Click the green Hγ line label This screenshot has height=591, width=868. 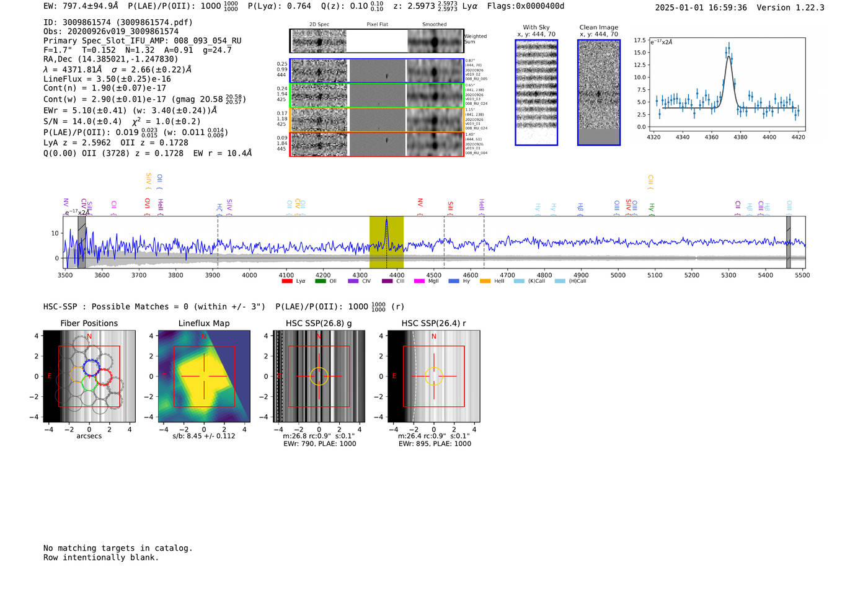click(652, 208)
